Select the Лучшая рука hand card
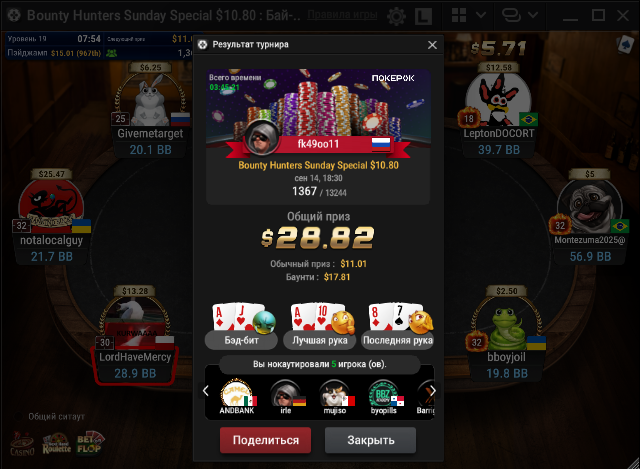 point(320,326)
